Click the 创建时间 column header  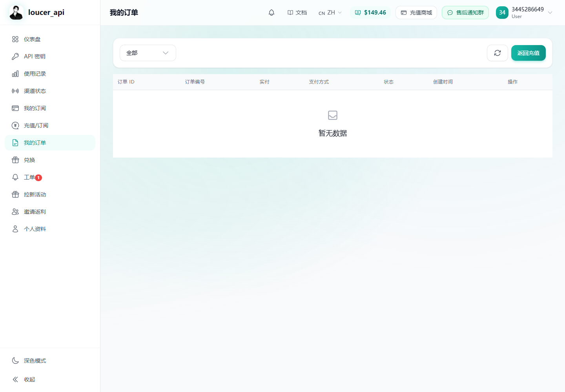click(x=443, y=82)
